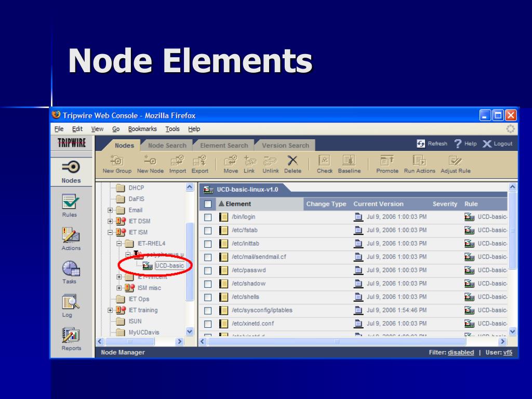
Task: Toggle select-all checkbox in Element header
Action: (x=208, y=204)
